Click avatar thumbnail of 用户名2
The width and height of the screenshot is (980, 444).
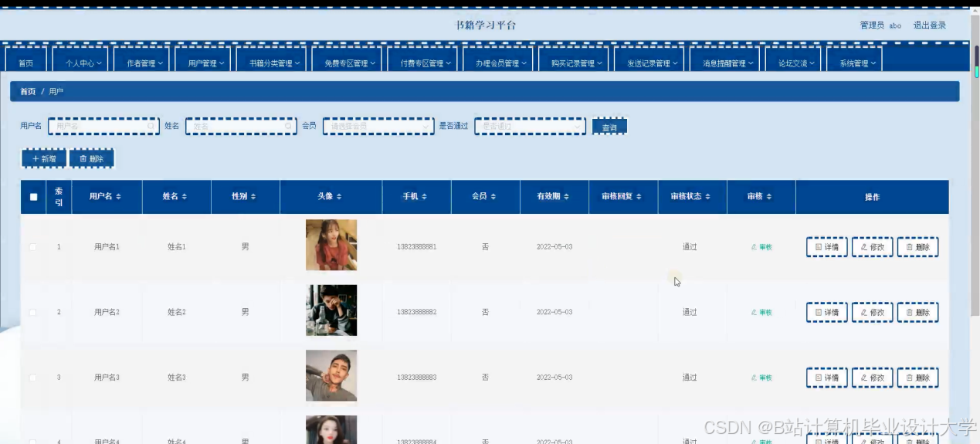tap(331, 310)
